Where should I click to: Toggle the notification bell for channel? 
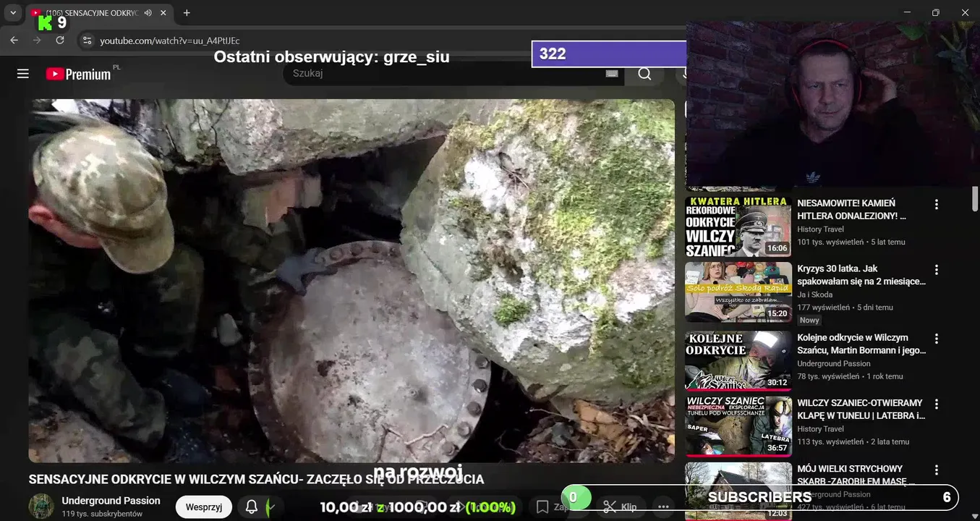pyautogui.click(x=252, y=507)
